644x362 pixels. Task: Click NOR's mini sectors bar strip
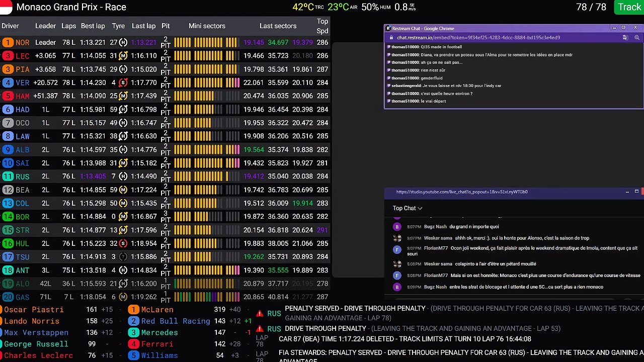coord(207,42)
